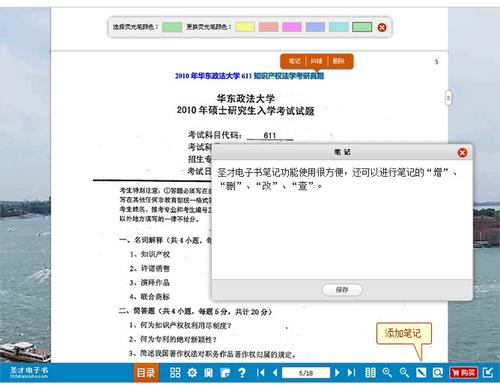Click the highlighted title text 知识产权法学考研真题
Screen dimensions: 500x390
pos(289,76)
